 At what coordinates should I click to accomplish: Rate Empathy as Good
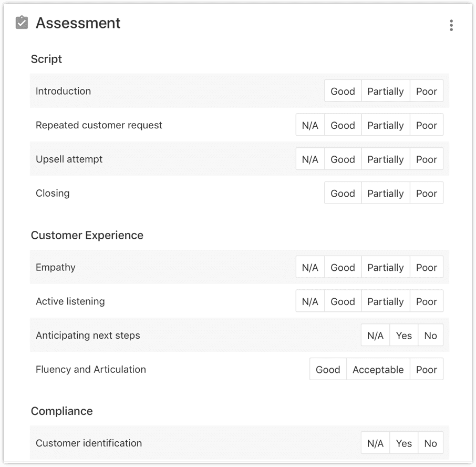(343, 267)
